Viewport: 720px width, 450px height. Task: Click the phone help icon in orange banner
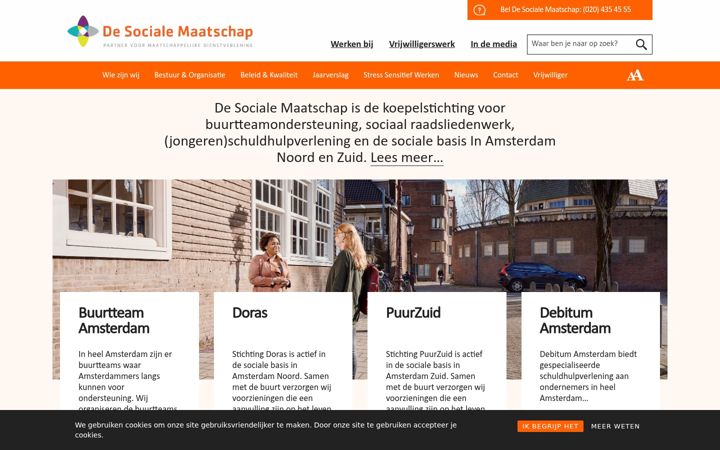[479, 10]
